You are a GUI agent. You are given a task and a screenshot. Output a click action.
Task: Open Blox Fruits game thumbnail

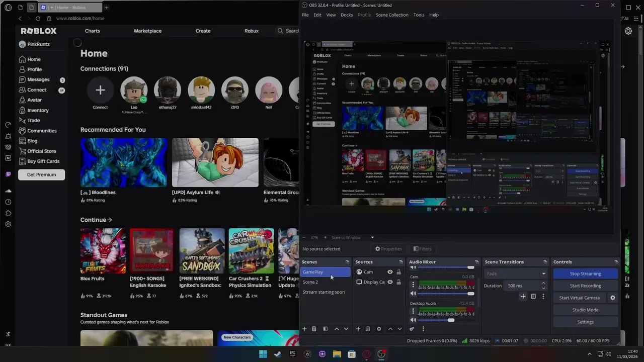(x=103, y=251)
